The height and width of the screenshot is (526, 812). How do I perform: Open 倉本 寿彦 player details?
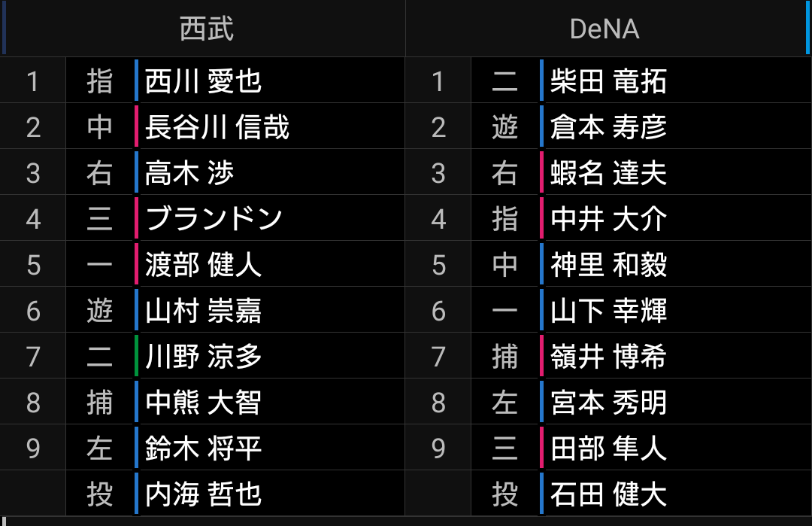coord(608,127)
